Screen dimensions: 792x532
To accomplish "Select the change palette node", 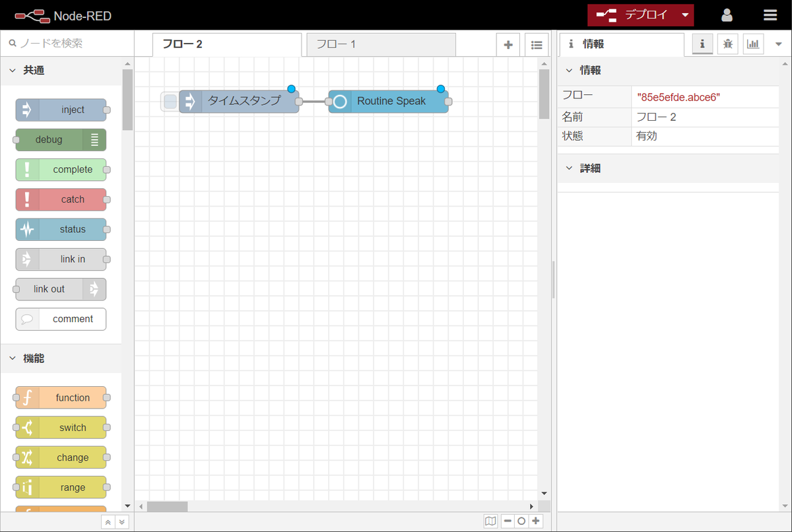I will 61,457.
